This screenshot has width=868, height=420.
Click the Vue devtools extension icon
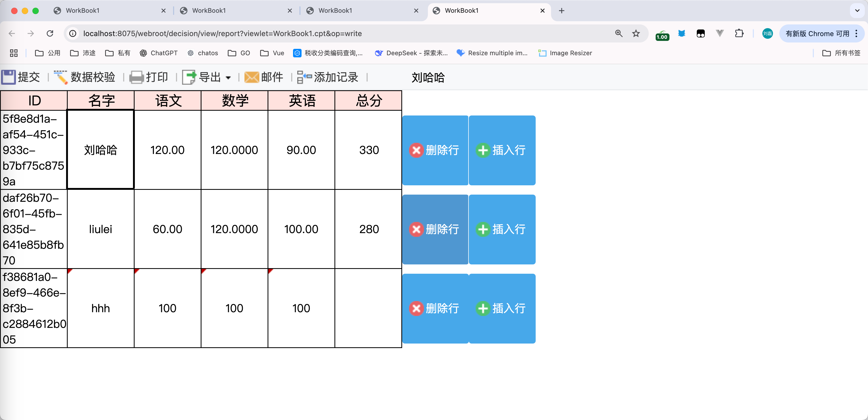(x=720, y=33)
